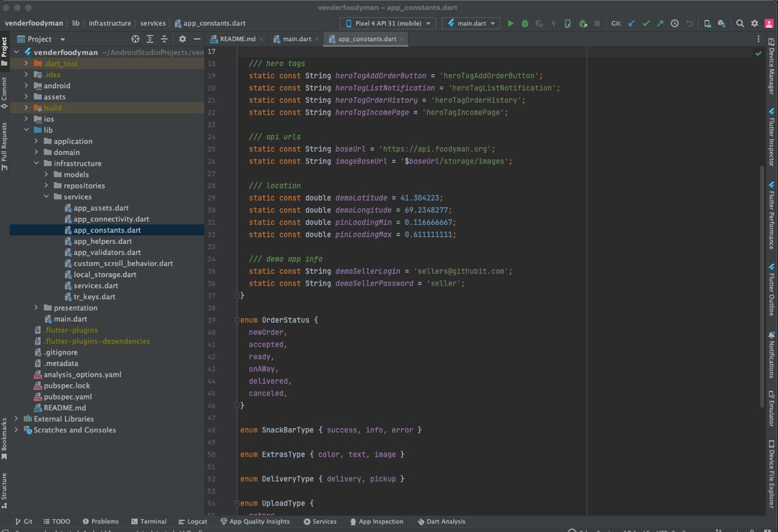Click Select Opened File target icon
The height and width of the screenshot is (532, 778).
point(135,39)
